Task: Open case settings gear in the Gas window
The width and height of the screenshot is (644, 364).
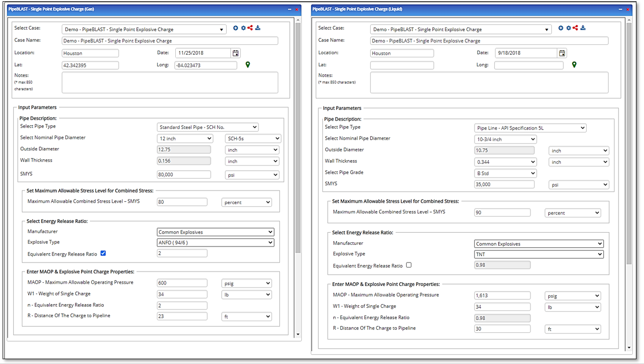Action: point(243,28)
